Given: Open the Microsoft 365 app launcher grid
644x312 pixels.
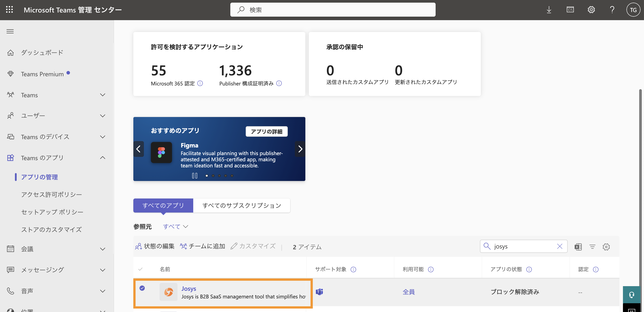Looking at the screenshot, I should (x=9, y=9).
